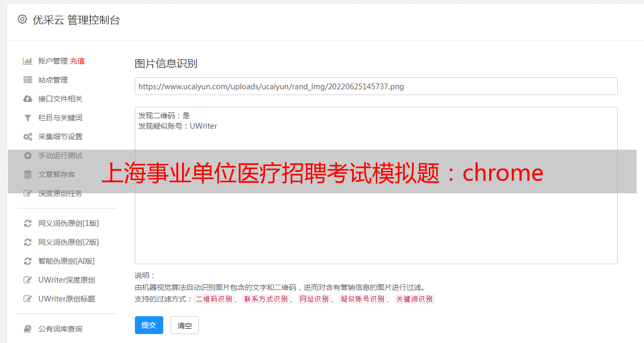Click the 清空 button

185,325
